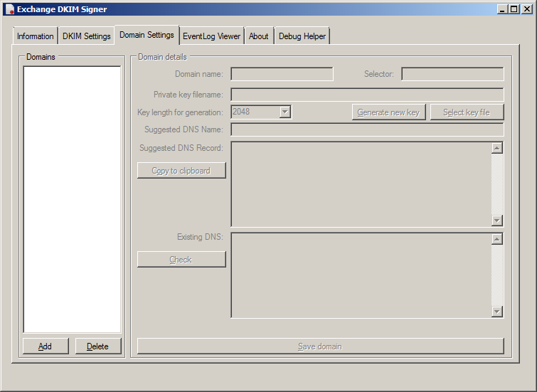This screenshot has width=537, height=392.
Task: Click the Existing DNS scrollbar up arrow
Action: pos(497,239)
